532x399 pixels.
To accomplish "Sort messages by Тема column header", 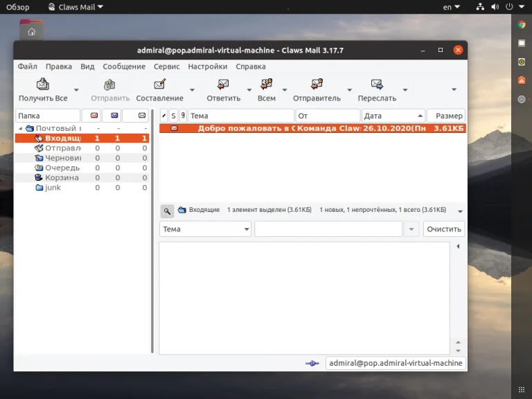I will (x=241, y=116).
